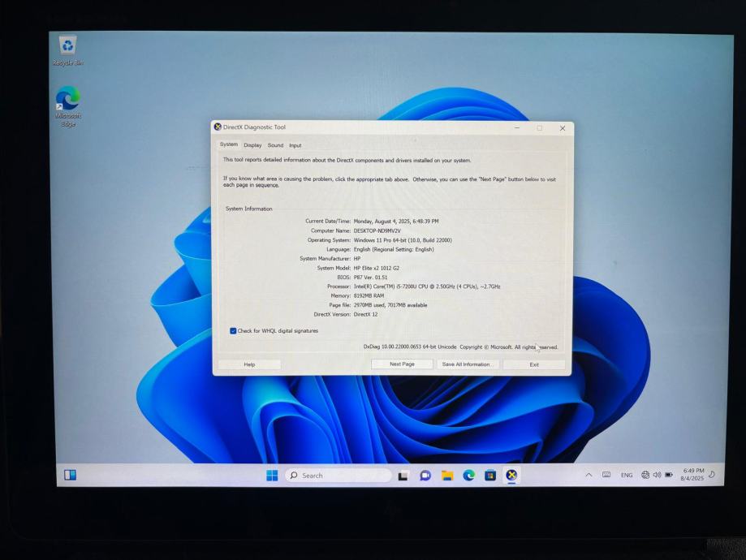Click the Windows 11 Pro operating system value
This screenshot has width=746, height=560.
403,240
